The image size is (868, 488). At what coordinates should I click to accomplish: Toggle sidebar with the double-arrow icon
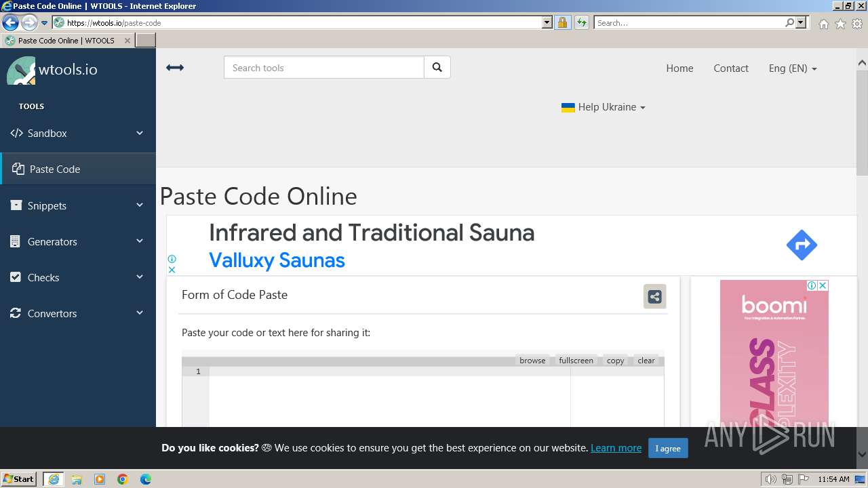coord(175,68)
